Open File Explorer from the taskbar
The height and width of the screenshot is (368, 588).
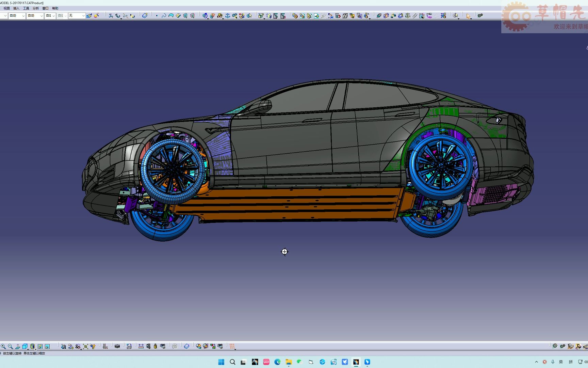tap(289, 362)
